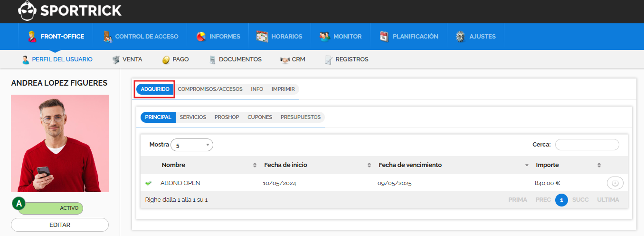Open the Monitor menu label

coord(348,36)
